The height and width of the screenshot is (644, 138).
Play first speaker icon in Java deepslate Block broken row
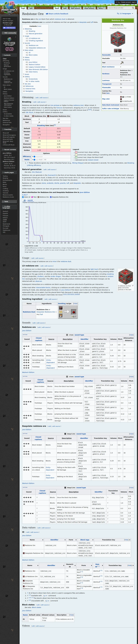24,444
